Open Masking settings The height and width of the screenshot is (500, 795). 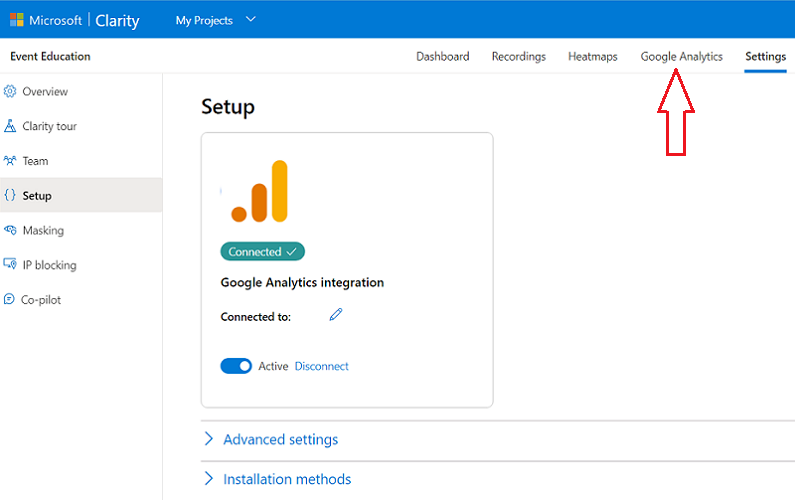tap(43, 230)
